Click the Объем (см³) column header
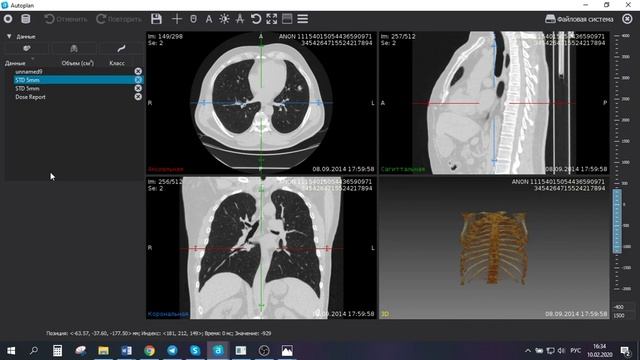The width and height of the screenshot is (640, 360). pos(78,63)
